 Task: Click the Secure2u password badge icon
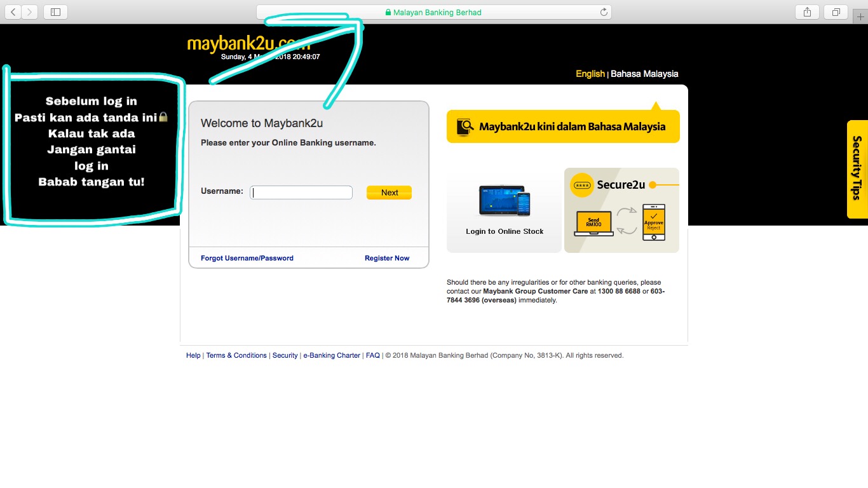pos(581,185)
